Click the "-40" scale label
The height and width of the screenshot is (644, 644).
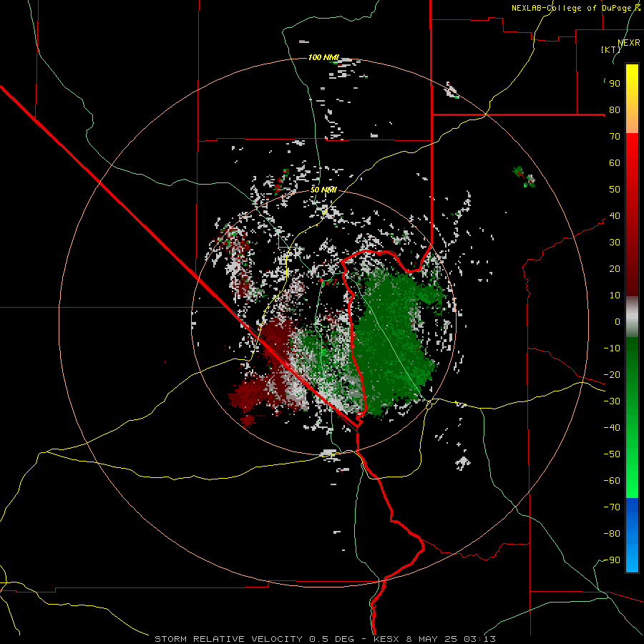point(612,428)
